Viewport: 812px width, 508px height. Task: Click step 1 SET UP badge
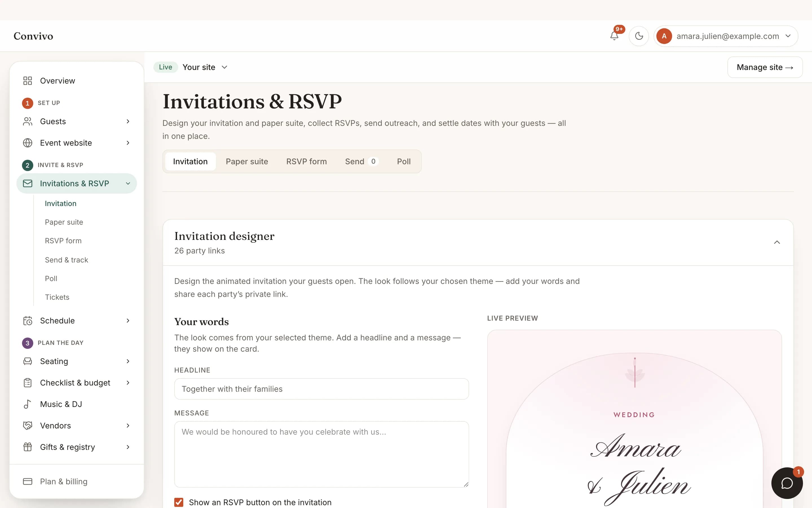click(x=28, y=103)
